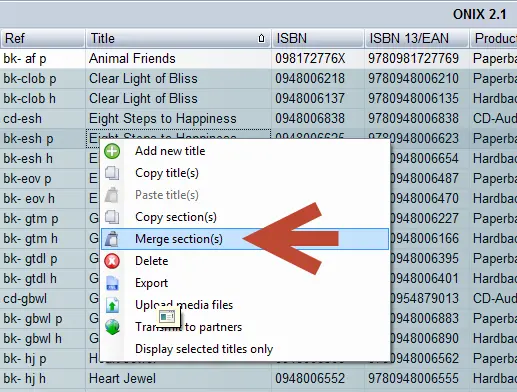The width and height of the screenshot is (517, 392).
Task: Select the bk- eov h reference cell
Action: 43,199
